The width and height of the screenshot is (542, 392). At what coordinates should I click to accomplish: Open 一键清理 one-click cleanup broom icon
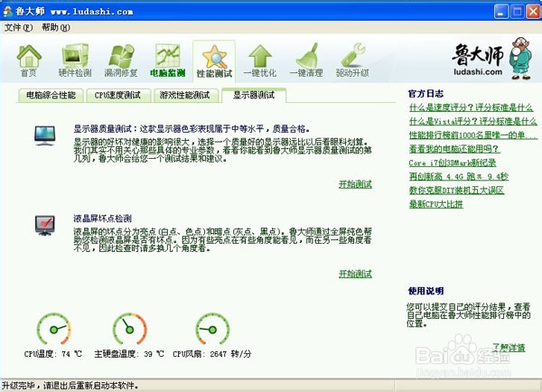[x=306, y=61]
